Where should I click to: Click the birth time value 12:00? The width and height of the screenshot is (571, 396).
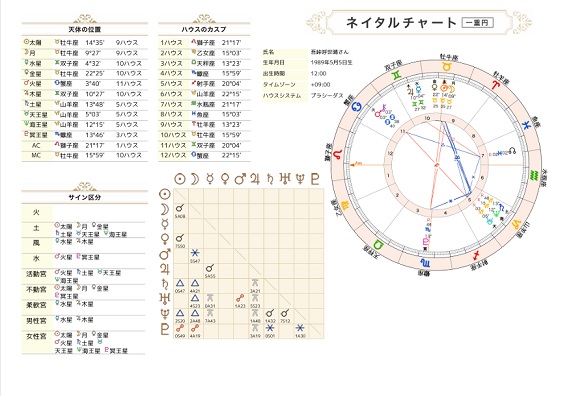318,74
